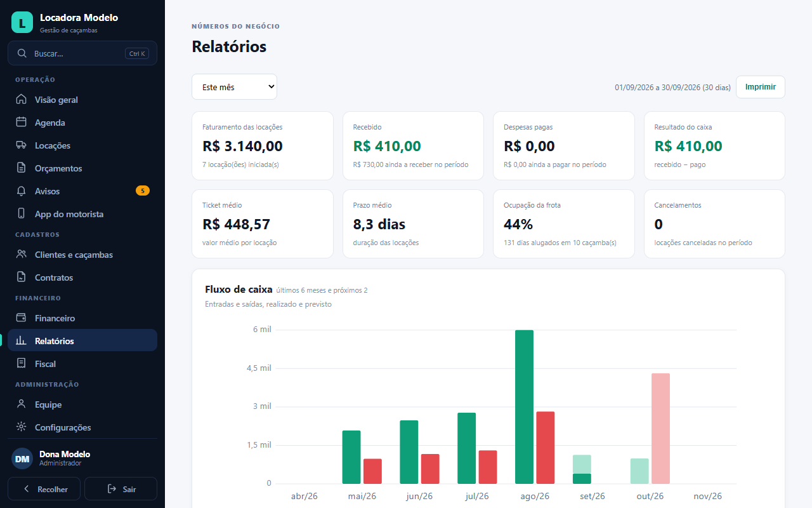
Task: Click the Fiscal receipt icon
Action: (x=22, y=364)
